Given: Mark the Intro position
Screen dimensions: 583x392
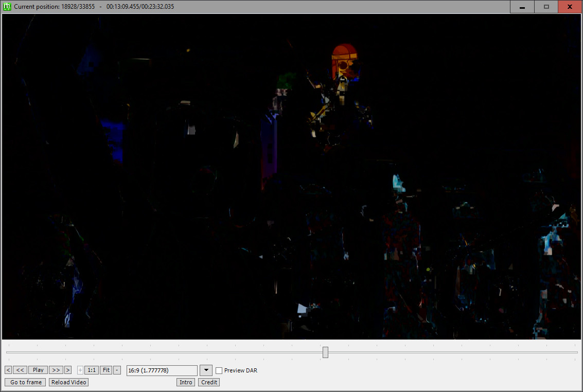Looking at the screenshot, I should [186, 382].
